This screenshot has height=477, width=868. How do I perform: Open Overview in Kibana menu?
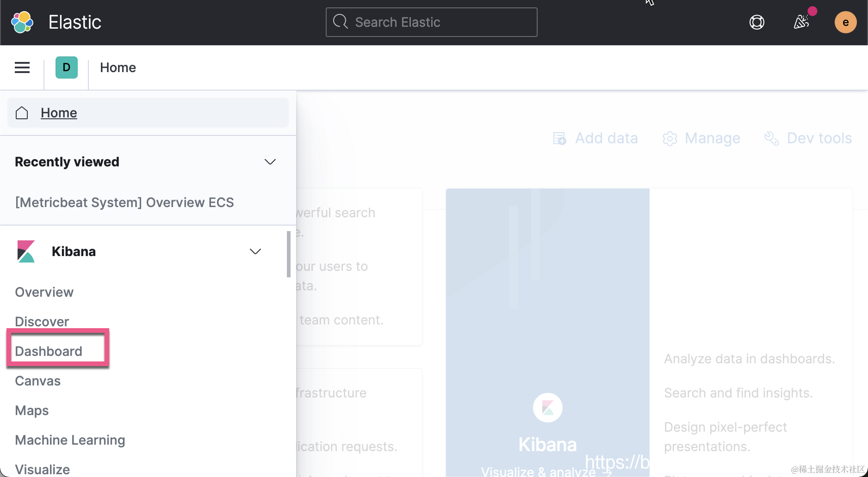coord(44,292)
